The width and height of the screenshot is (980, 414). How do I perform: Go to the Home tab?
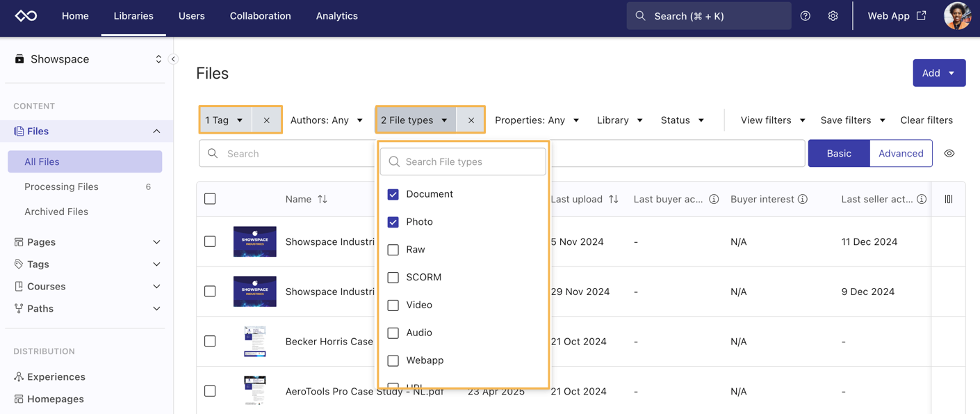[75, 16]
